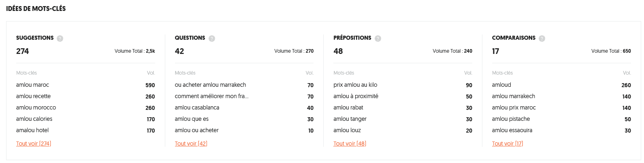Open the 'Tout voir (42)' questions link
This screenshot has height=163, width=644.
[191, 144]
